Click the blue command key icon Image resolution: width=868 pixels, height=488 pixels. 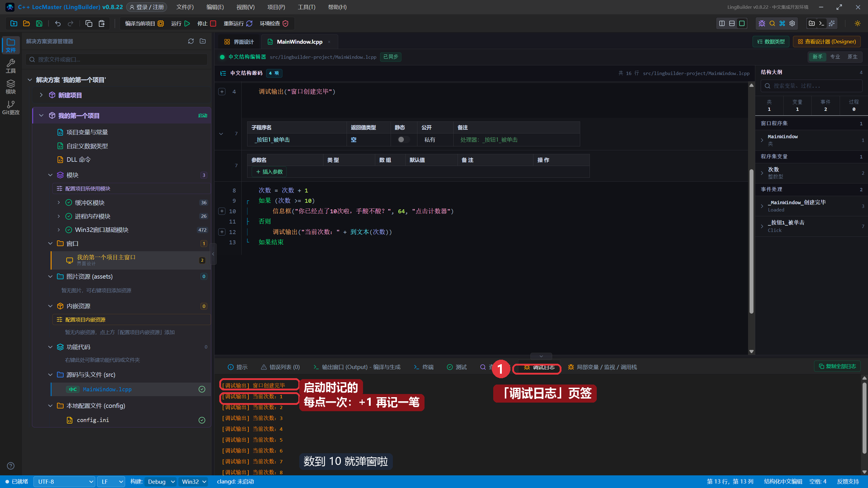coord(782,23)
